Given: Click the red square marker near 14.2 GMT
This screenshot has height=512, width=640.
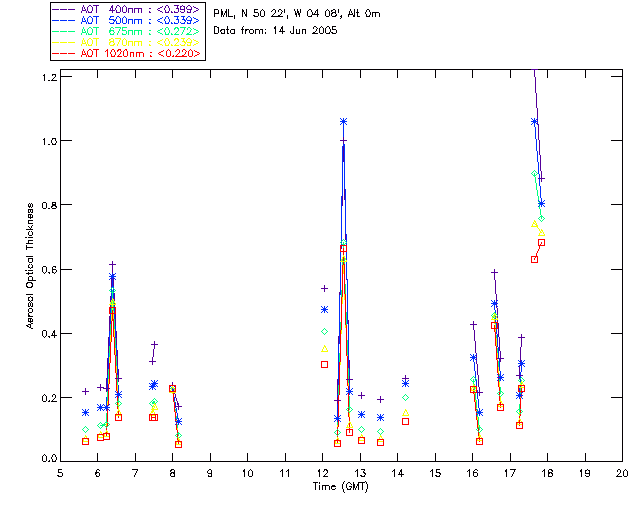Looking at the screenshot, I should [405, 421].
